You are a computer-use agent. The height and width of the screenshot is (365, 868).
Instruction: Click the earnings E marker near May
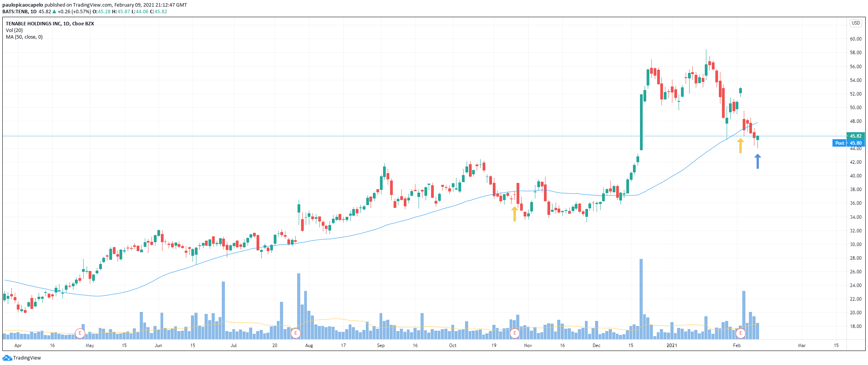point(80,333)
